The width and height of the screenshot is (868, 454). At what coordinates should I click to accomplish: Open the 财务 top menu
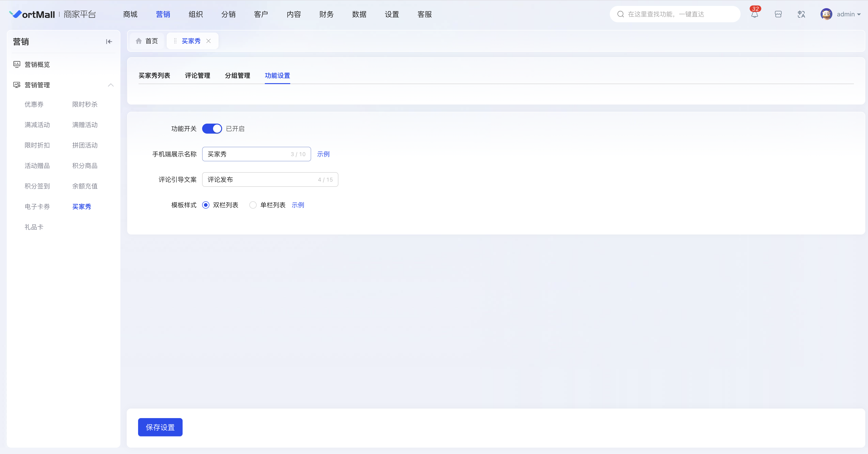coord(326,14)
